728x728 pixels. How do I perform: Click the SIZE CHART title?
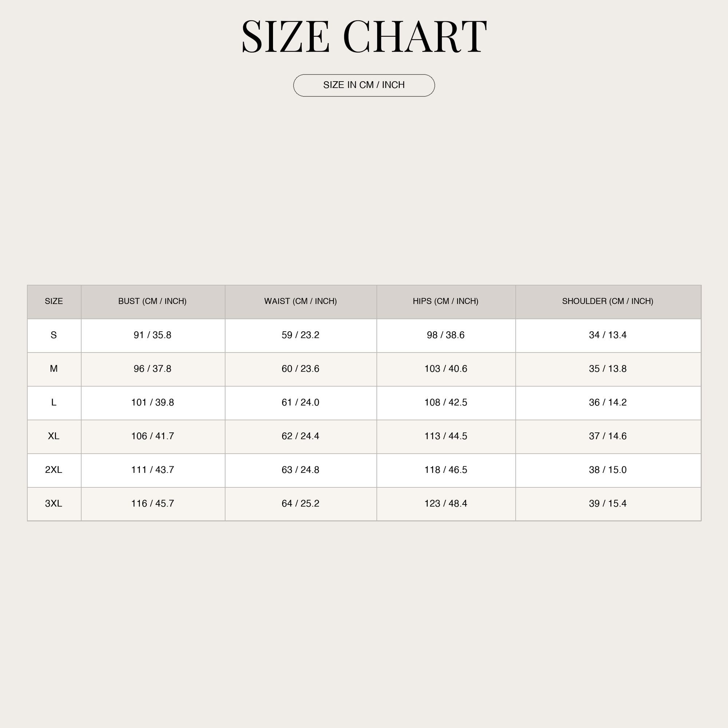click(x=364, y=36)
